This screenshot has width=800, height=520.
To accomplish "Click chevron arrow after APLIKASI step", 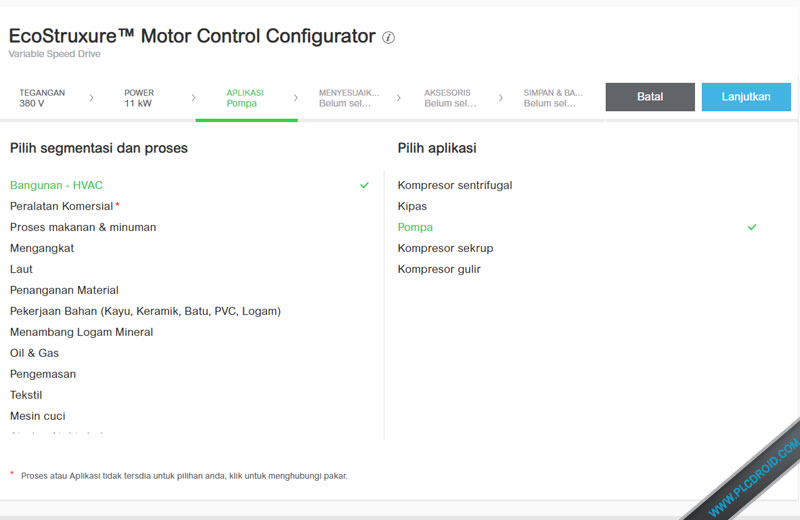I will (x=295, y=97).
